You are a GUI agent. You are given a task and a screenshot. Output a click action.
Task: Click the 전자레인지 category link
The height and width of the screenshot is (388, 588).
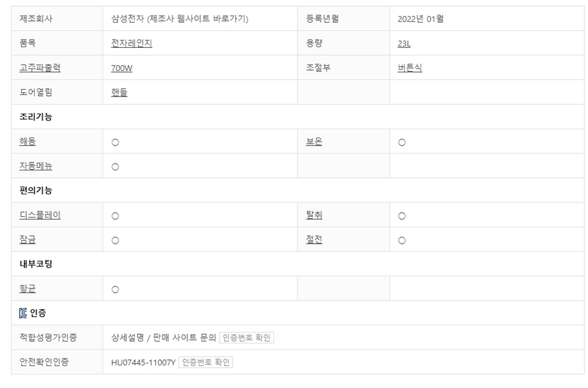click(131, 43)
